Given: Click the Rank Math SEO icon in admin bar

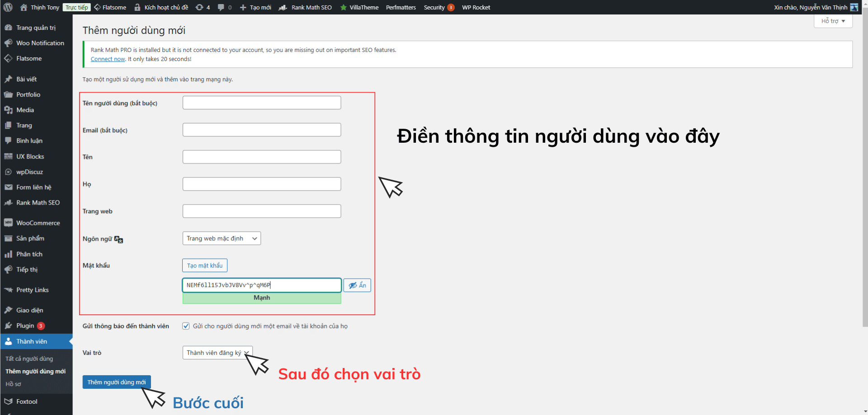Looking at the screenshot, I should point(283,7).
